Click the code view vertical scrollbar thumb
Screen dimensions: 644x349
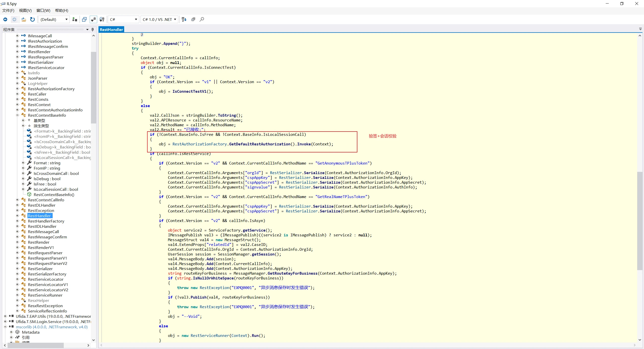[x=640, y=221]
